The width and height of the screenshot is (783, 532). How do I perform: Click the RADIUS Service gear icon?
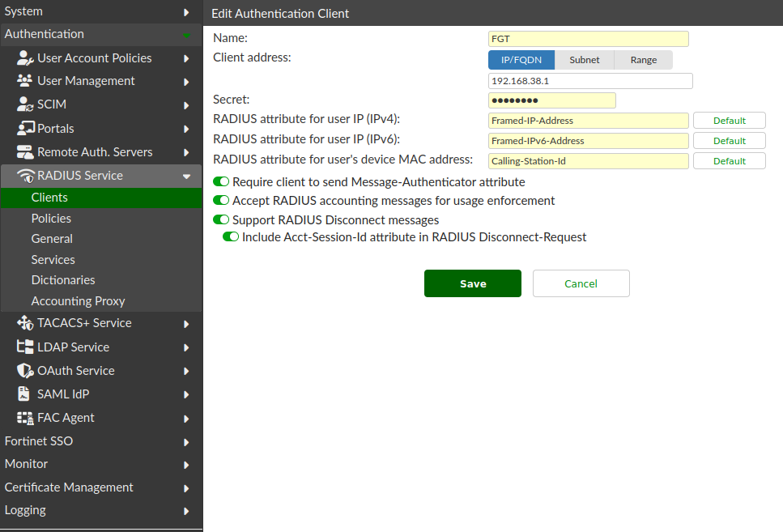point(24,175)
